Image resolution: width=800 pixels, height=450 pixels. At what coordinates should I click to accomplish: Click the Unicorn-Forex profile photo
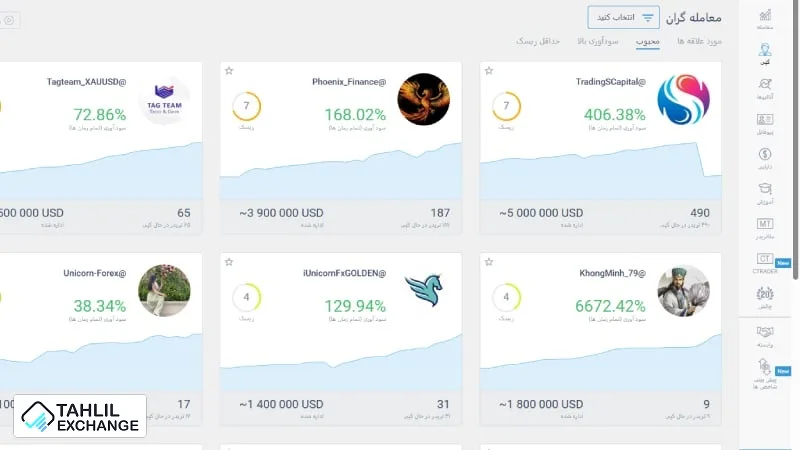(x=164, y=290)
